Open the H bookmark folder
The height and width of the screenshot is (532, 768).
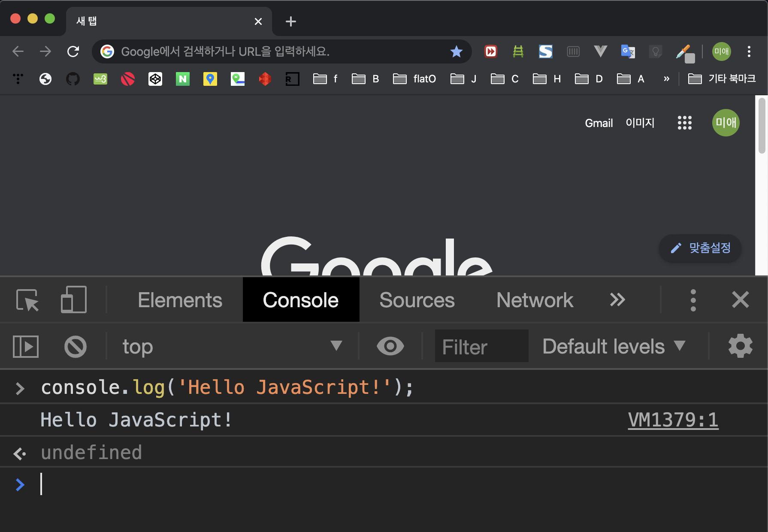coord(547,79)
